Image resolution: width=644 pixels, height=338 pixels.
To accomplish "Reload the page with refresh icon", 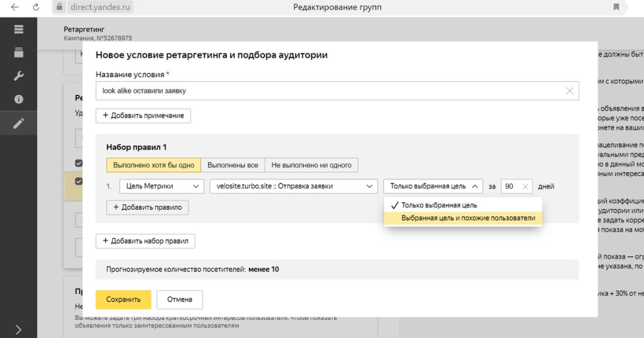I will click(36, 7).
